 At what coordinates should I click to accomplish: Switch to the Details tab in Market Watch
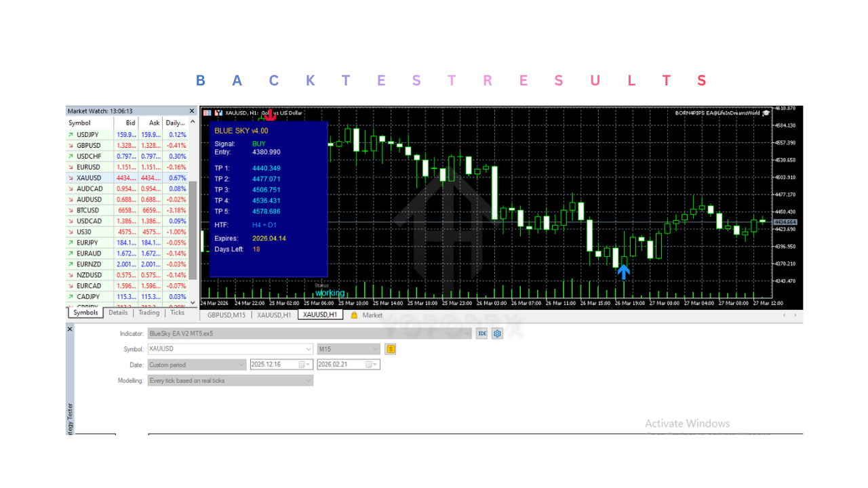[x=118, y=313]
